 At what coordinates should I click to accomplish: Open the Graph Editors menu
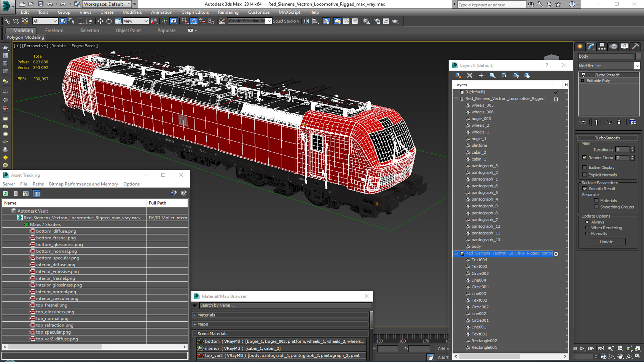click(195, 12)
